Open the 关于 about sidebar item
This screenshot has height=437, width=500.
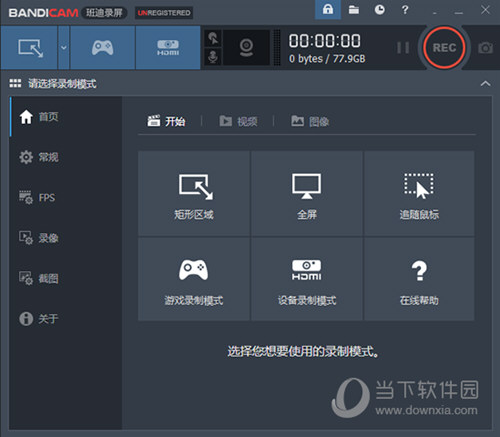coord(66,319)
